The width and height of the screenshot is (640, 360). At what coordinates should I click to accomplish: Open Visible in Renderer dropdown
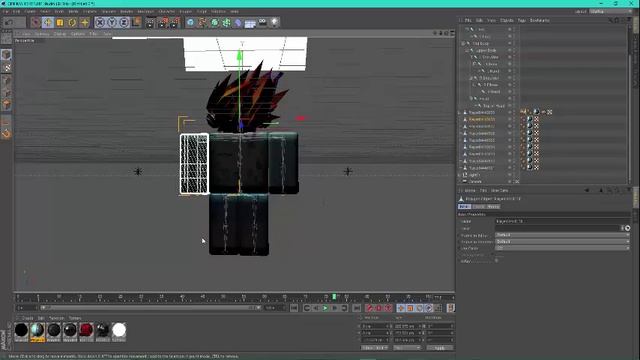[x=562, y=242]
